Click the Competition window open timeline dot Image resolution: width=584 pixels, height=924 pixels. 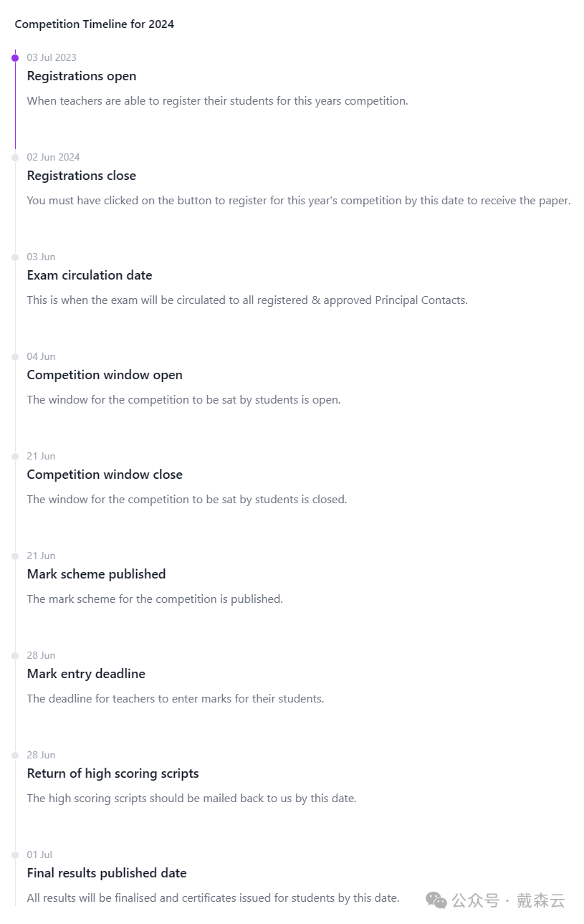pyautogui.click(x=15, y=356)
